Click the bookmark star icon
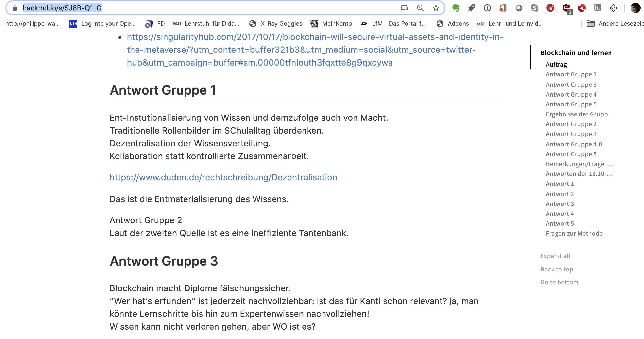Screen dimensions: 644x339 tap(436, 8)
